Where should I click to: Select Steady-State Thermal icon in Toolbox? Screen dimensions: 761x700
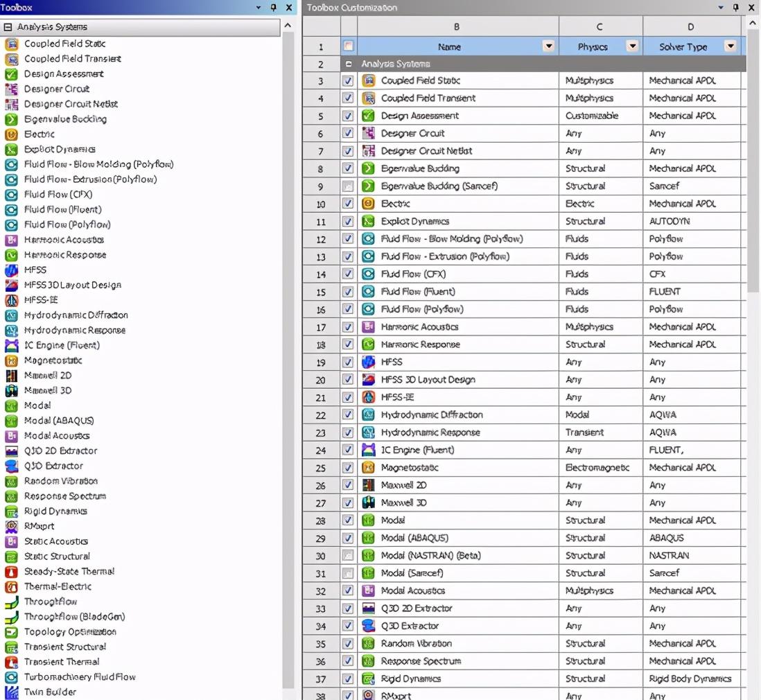click(11, 572)
